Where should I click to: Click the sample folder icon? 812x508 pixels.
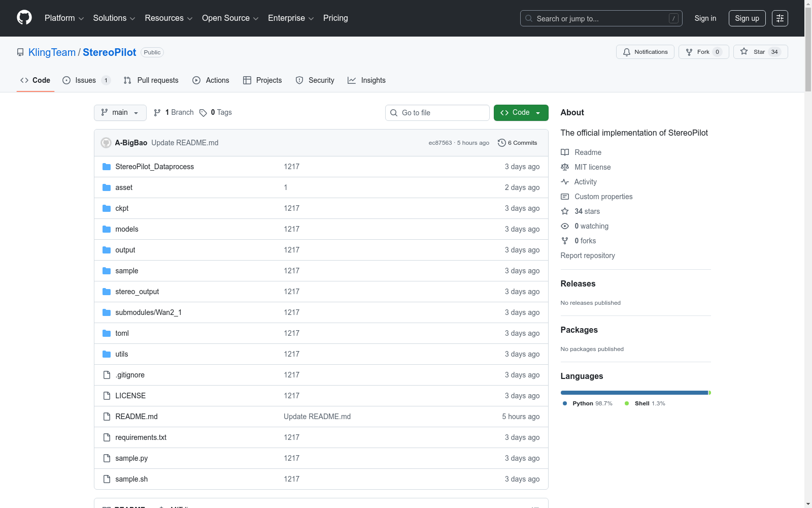pyautogui.click(x=107, y=271)
